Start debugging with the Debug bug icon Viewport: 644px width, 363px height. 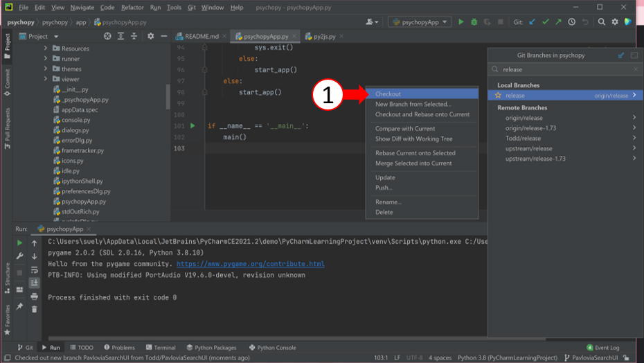point(474,21)
